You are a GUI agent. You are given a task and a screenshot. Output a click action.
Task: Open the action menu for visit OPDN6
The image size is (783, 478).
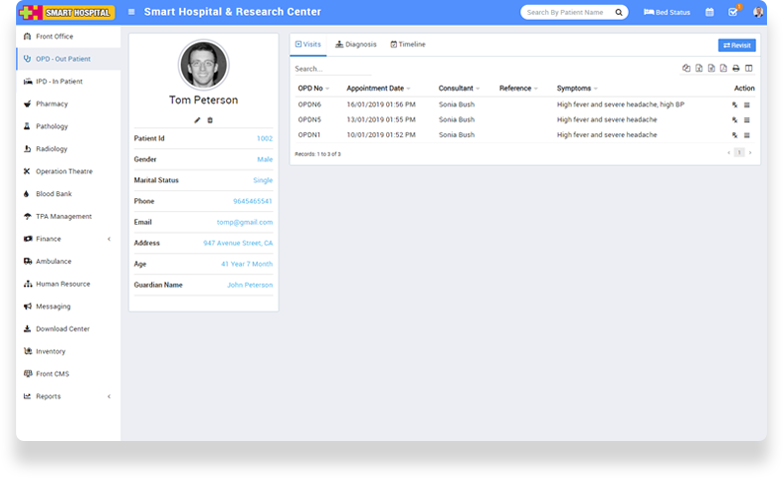click(747, 105)
